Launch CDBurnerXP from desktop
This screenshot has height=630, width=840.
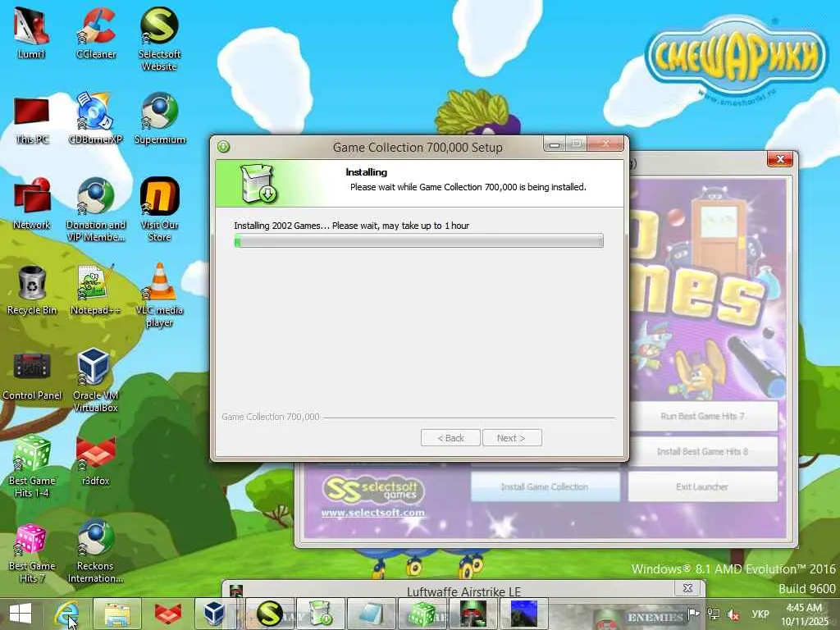coord(96,119)
